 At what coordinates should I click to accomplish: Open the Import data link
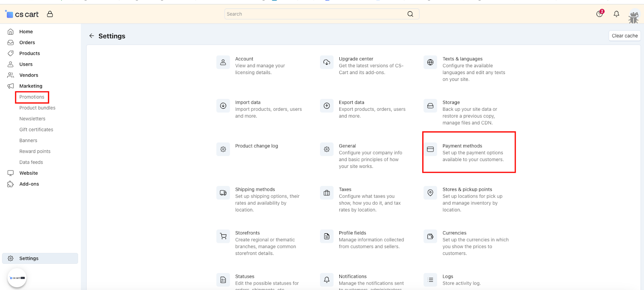[x=248, y=102]
